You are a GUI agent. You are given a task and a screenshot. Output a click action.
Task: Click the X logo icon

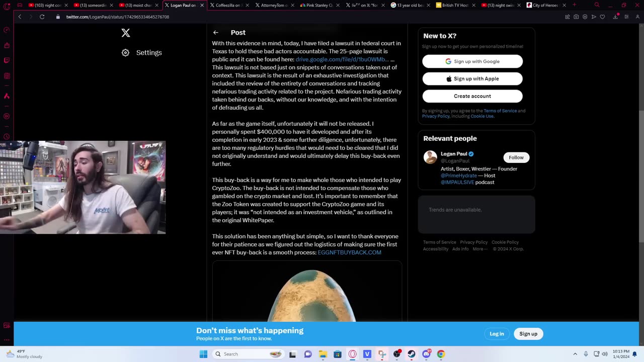(126, 33)
